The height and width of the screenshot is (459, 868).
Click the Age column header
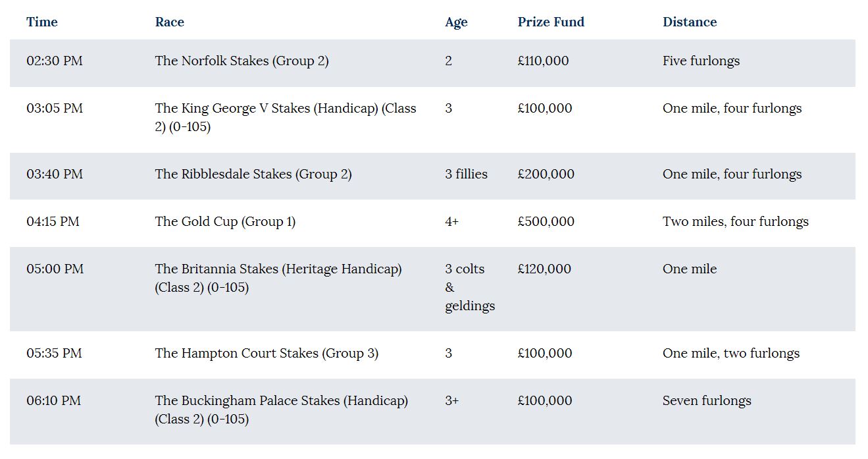coord(456,22)
